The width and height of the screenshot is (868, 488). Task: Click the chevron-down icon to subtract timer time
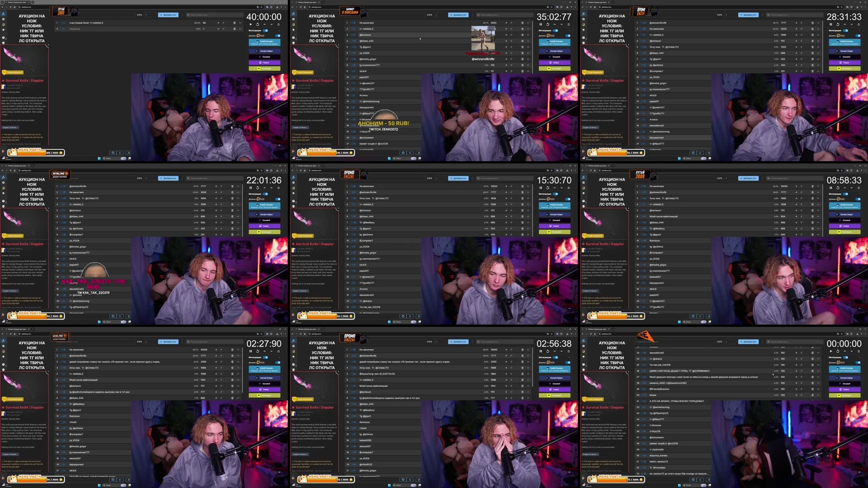point(271,24)
